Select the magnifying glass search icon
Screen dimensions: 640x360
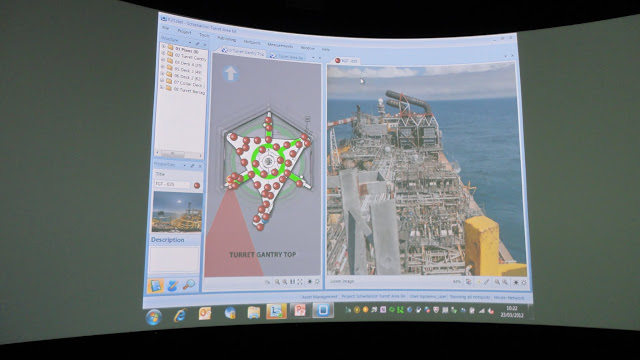[188, 285]
